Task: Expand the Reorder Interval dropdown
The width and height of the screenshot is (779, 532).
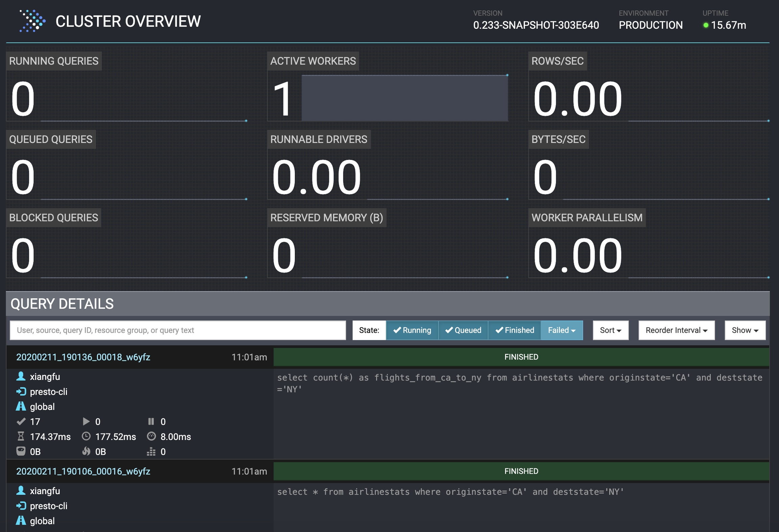Action: 676,330
